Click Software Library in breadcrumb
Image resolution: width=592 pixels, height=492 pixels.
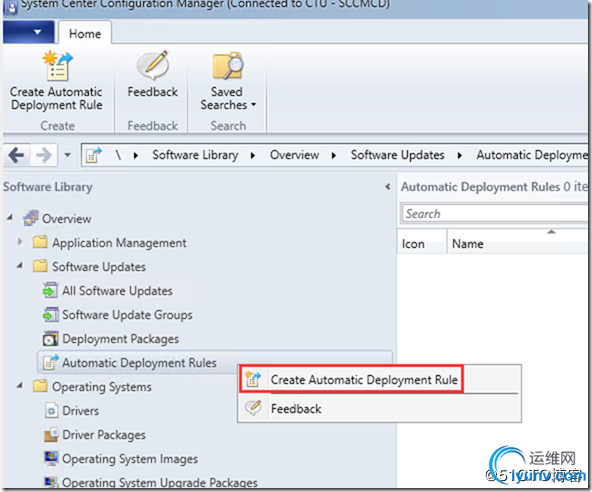pos(195,155)
